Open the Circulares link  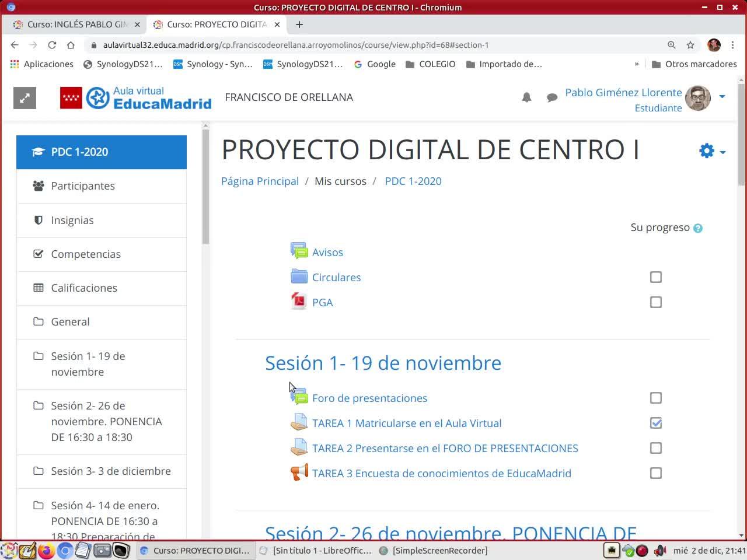coord(336,278)
